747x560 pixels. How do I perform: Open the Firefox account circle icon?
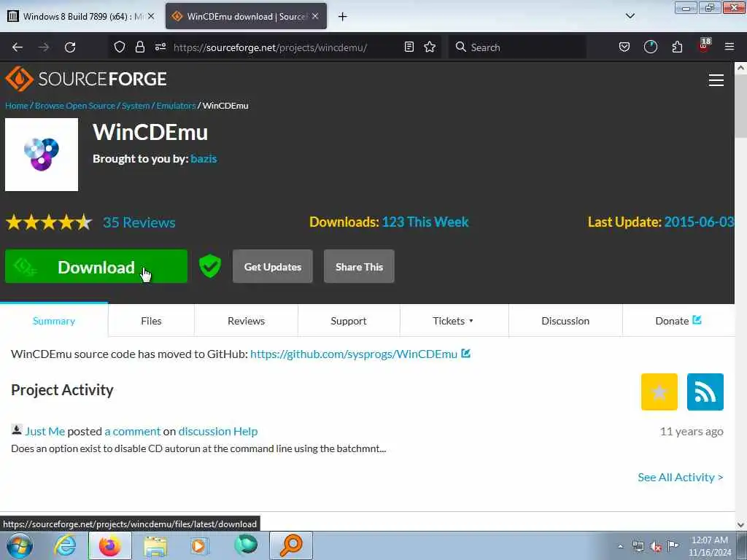[x=650, y=47]
